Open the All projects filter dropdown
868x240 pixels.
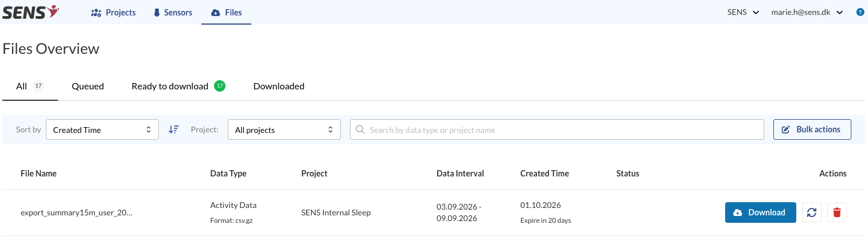(x=284, y=129)
